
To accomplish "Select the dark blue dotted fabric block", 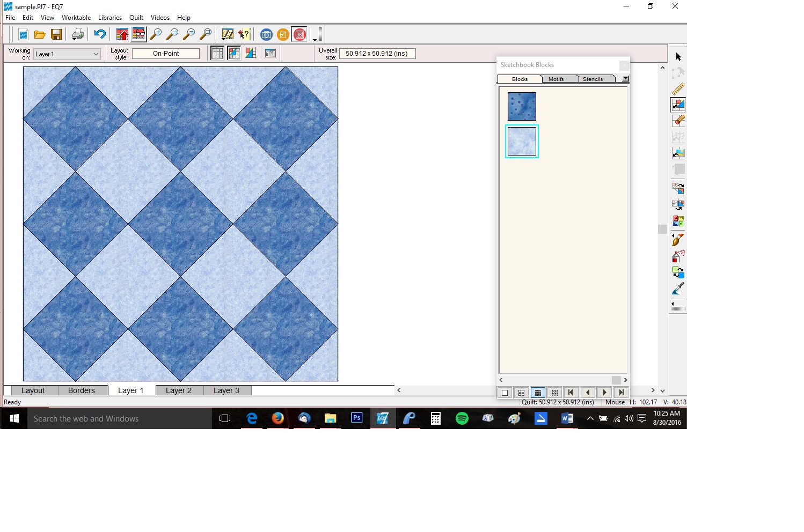I will [522, 106].
